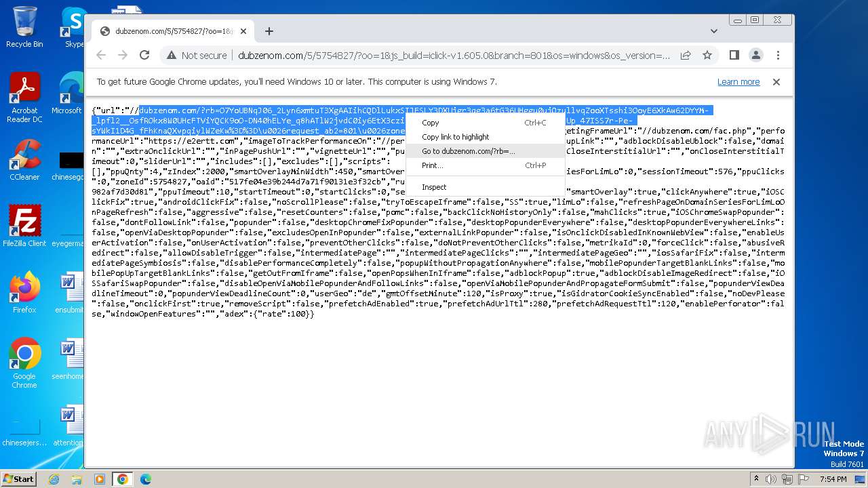Show hidden system tray icons
Viewport: 868px width, 488px height.
pyautogui.click(x=756, y=479)
